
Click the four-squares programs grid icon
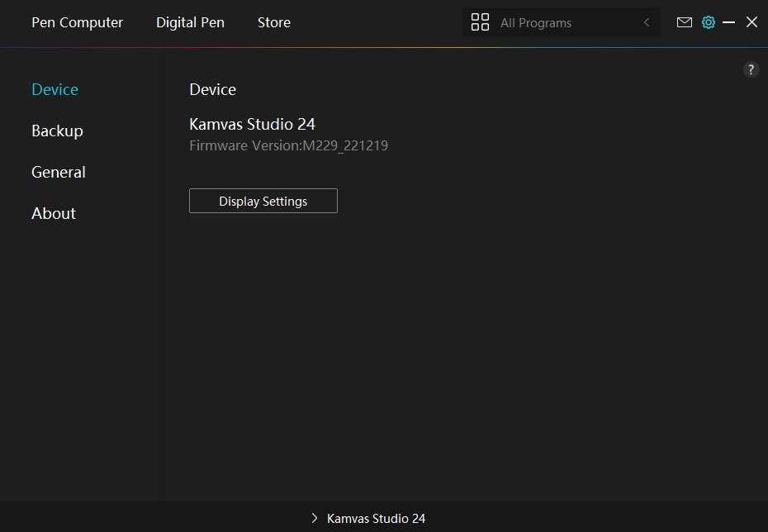click(480, 22)
